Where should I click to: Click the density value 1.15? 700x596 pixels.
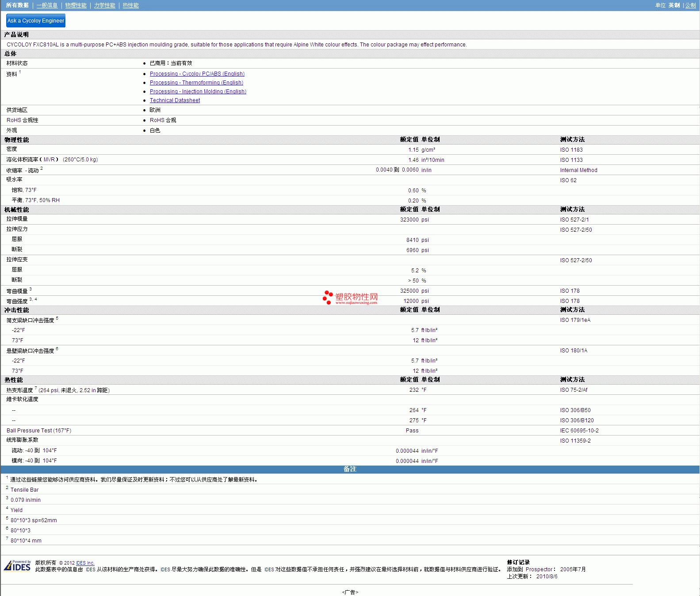pos(413,150)
